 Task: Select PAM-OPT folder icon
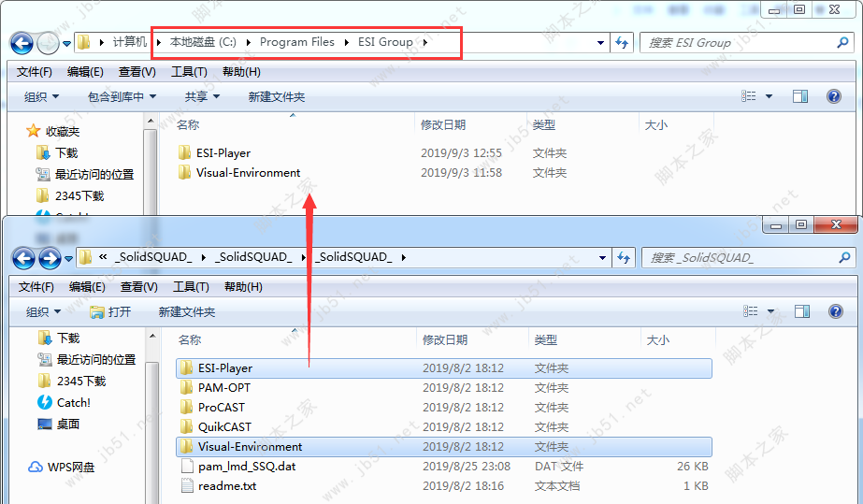187,387
